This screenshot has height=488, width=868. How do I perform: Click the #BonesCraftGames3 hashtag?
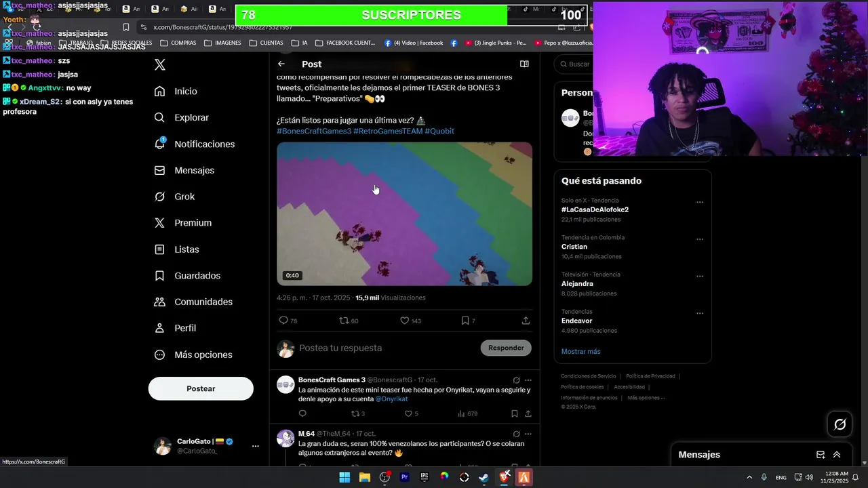314,131
